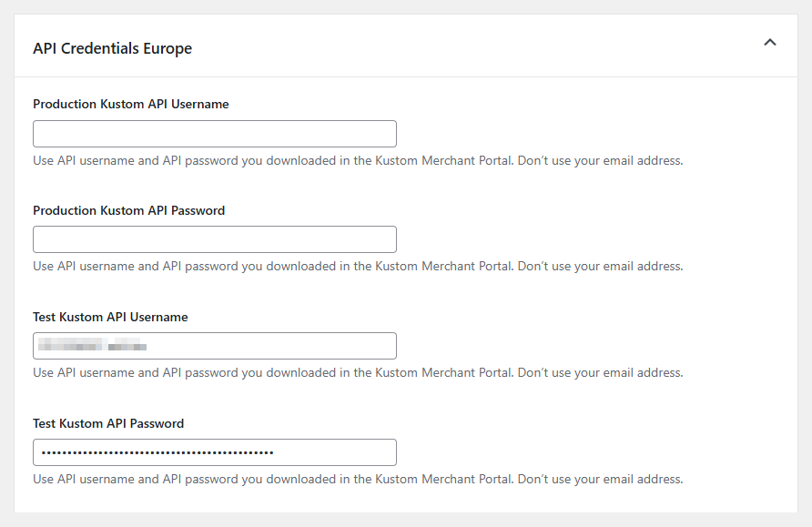The height and width of the screenshot is (527, 812).
Task: Click the Test Kustom API Username label
Action: click(110, 318)
